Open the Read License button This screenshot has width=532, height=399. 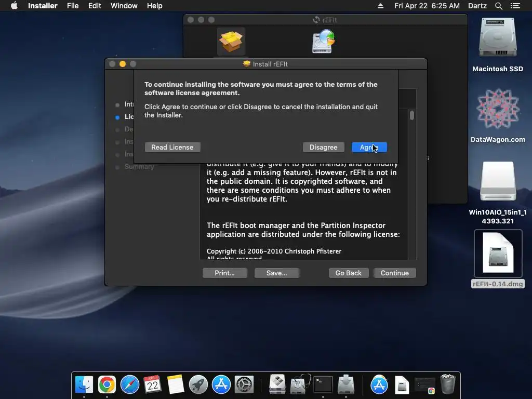[x=172, y=147]
